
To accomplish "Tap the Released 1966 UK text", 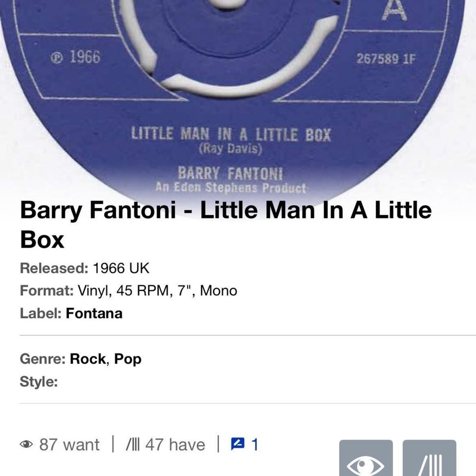I will (85, 268).
